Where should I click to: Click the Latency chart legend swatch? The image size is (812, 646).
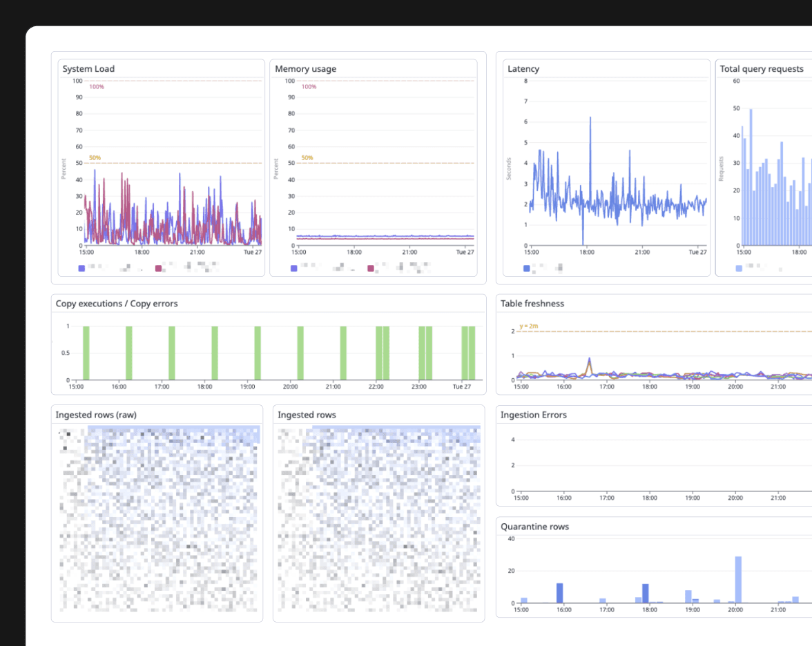pos(528,268)
